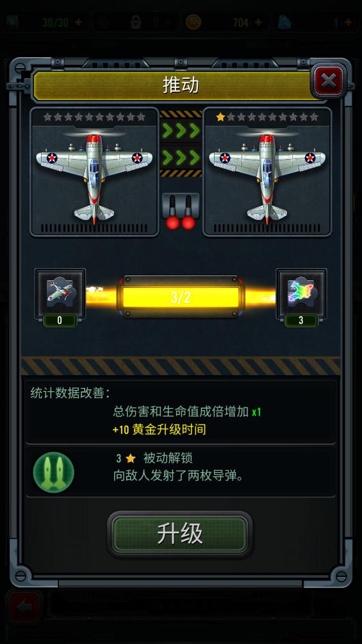Tap the current zero-star airplane card
This screenshot has height=644, width=362.
(x=94, y=172)
